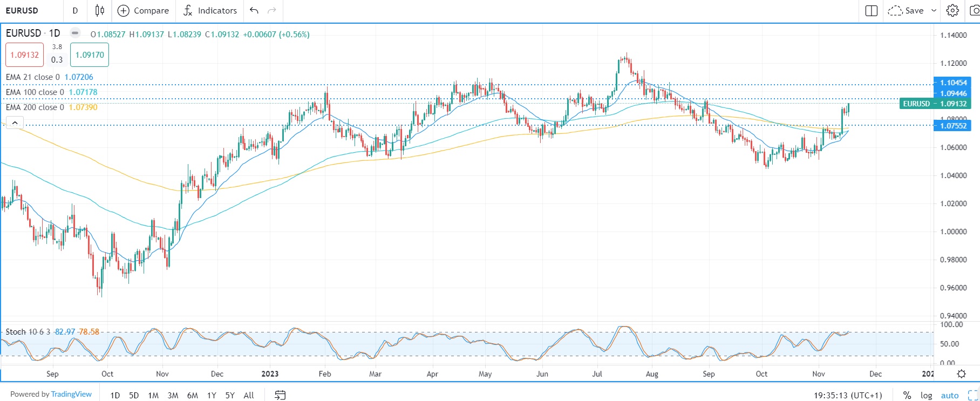Collapse the indicator legend chevron
Viewport: 980px width, 401px height.
[15, 123]
